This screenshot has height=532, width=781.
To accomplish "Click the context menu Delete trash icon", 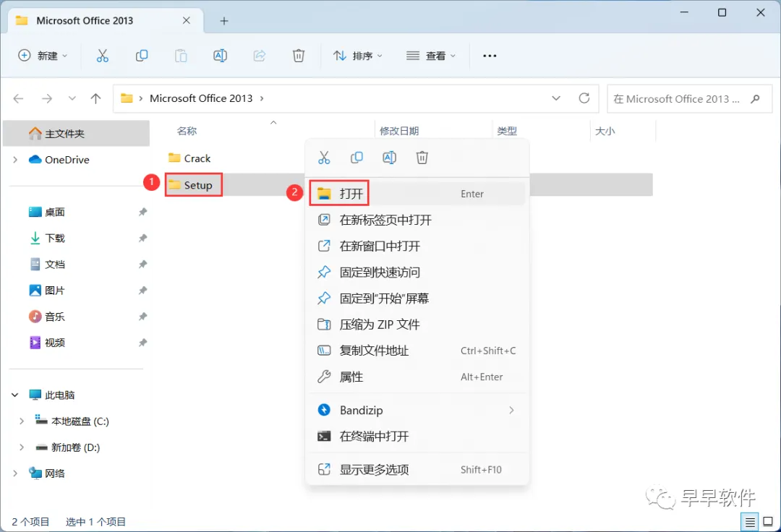I will pyautogui.click(x=422, y=158).
